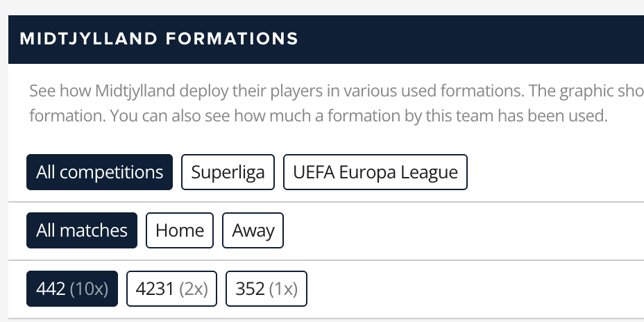Choose the formation used 10 times
Screen dimensions: 644x322
coord(72,289)
